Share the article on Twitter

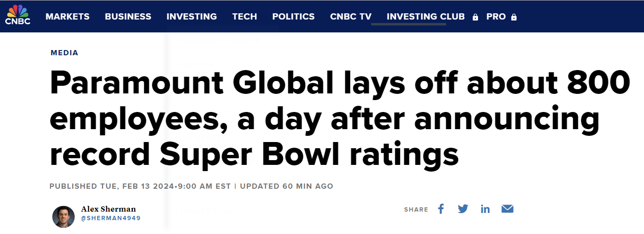pyautogui.click(x=463, y=209)
